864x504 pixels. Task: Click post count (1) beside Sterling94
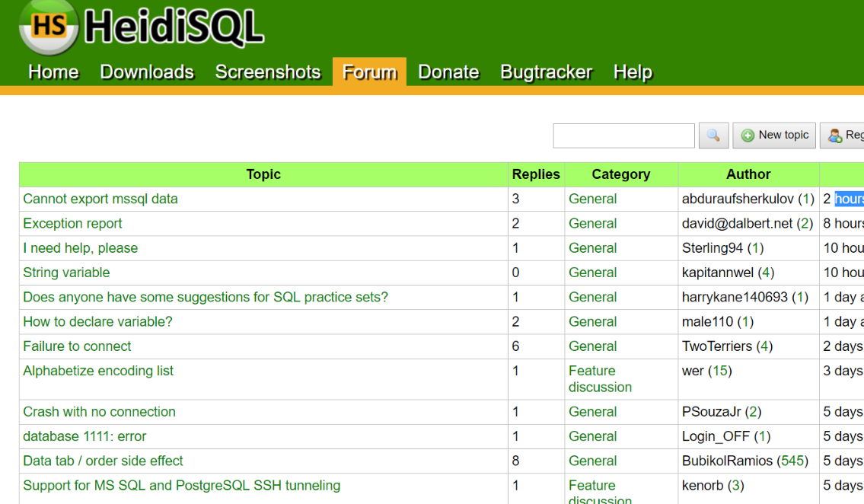click(755, 248)
